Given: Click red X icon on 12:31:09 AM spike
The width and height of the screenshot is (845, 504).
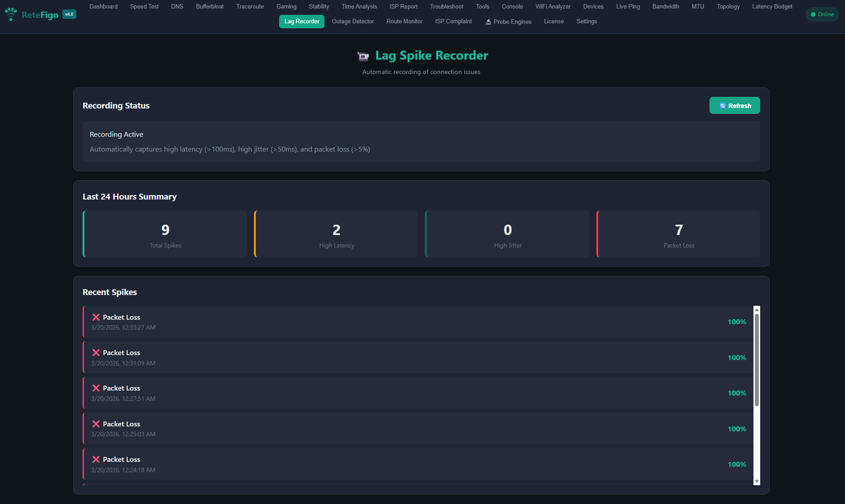Looking at the screenshot, I should coord(96,352).
